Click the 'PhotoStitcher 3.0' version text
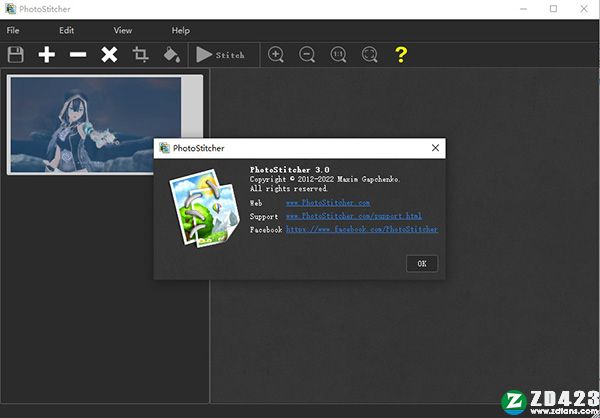This screenshot has height=418, width=600. (x=290, y=170)
